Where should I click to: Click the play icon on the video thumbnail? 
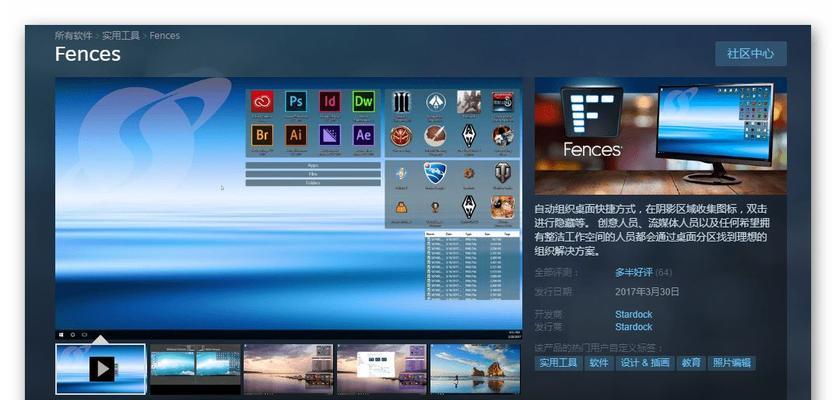pos(102,369)
